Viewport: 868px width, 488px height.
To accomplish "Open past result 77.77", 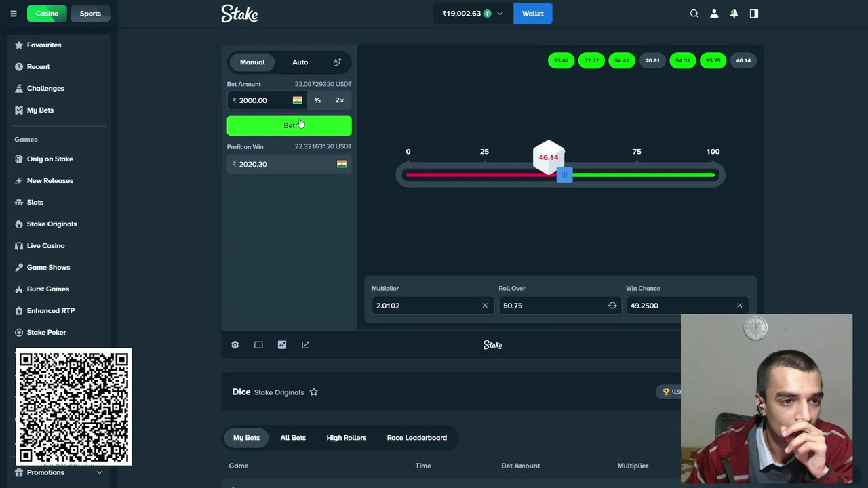I will pos(591,61).
